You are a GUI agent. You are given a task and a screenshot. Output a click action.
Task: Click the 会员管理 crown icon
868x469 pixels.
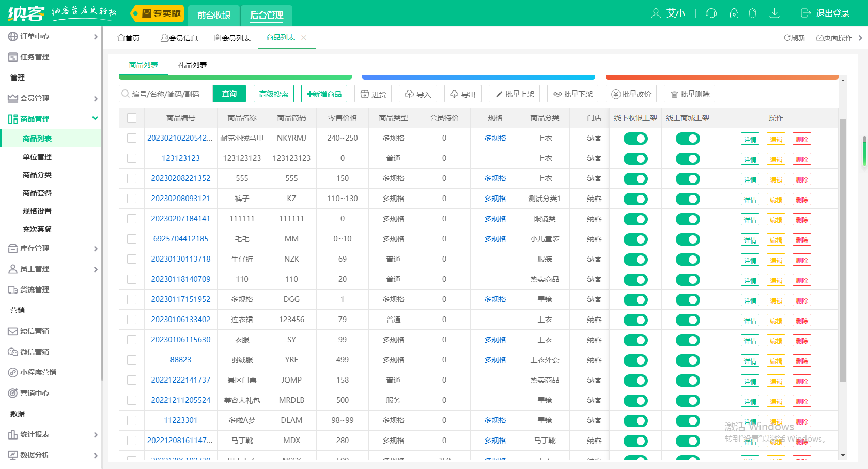click(x=13, y=98)
